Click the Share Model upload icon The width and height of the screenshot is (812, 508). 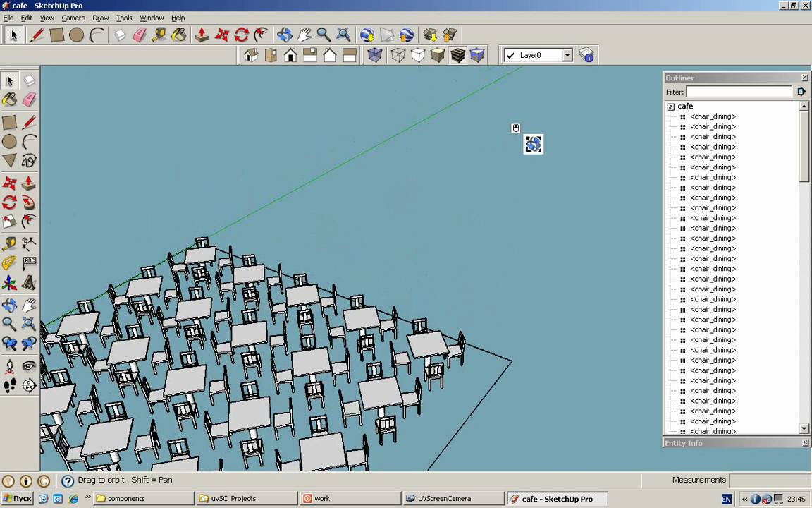click(x=450, y=35)
